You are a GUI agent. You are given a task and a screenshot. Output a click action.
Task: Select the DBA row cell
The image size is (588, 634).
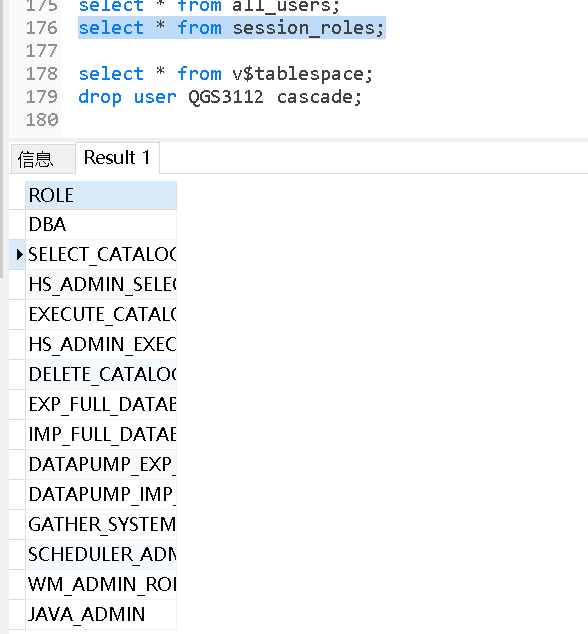point(101,224)
